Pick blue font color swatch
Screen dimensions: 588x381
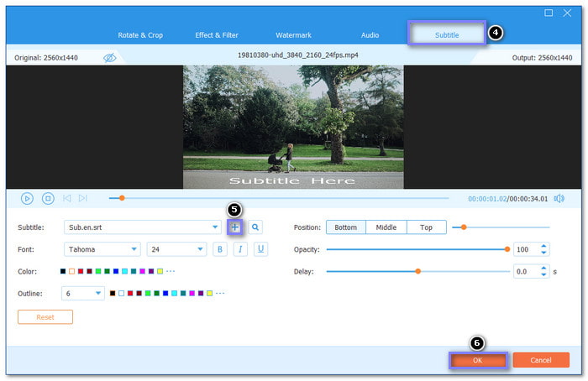[116, 271]
